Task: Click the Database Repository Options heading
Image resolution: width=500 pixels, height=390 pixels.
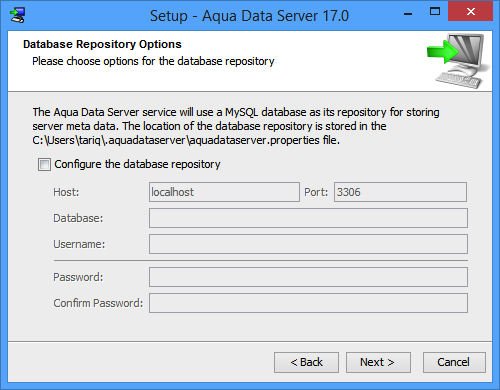Action: pos(102,44)
